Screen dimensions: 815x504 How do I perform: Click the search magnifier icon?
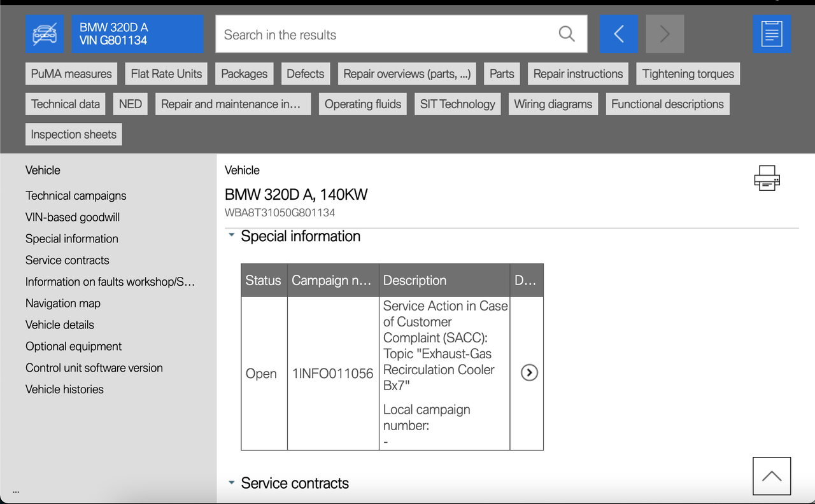(x=567, y=34)
